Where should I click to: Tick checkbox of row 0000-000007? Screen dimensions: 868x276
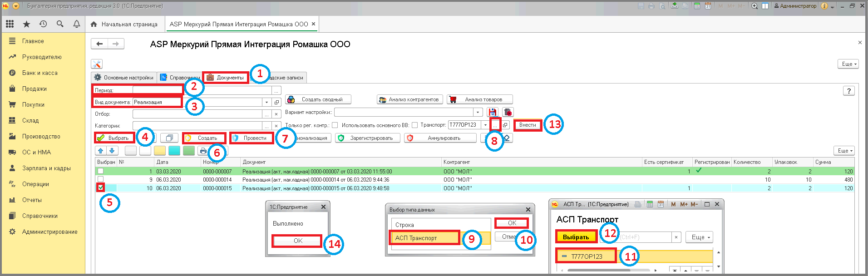point(100,171)
